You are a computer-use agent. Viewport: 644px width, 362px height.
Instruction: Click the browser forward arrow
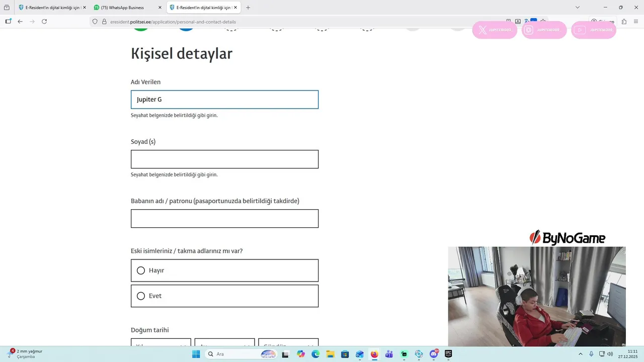[x=32, y=22]
